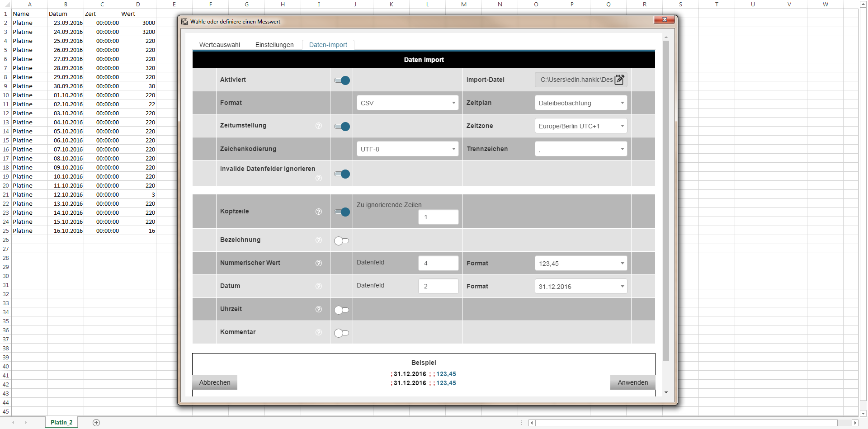Toggle the Aktiviert switch
Screen dimensions: 868x429
pyautogui.click(x=342, y=80)
